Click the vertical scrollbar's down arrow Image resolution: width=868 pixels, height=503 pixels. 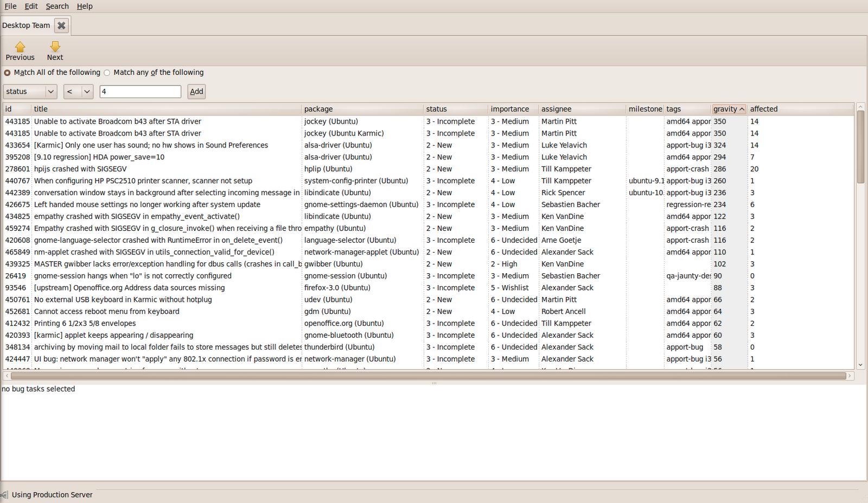pyautogui.click(x=860, y=365)
